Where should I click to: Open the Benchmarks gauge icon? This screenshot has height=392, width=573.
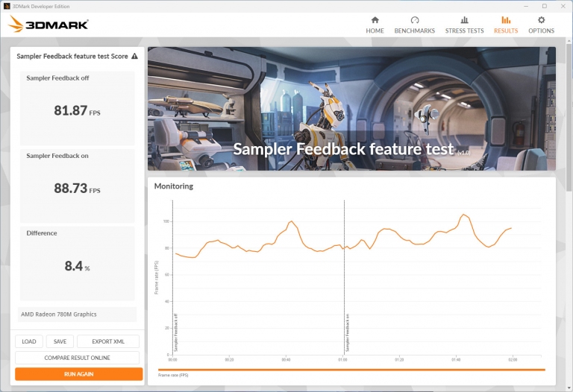pos(414,20)
